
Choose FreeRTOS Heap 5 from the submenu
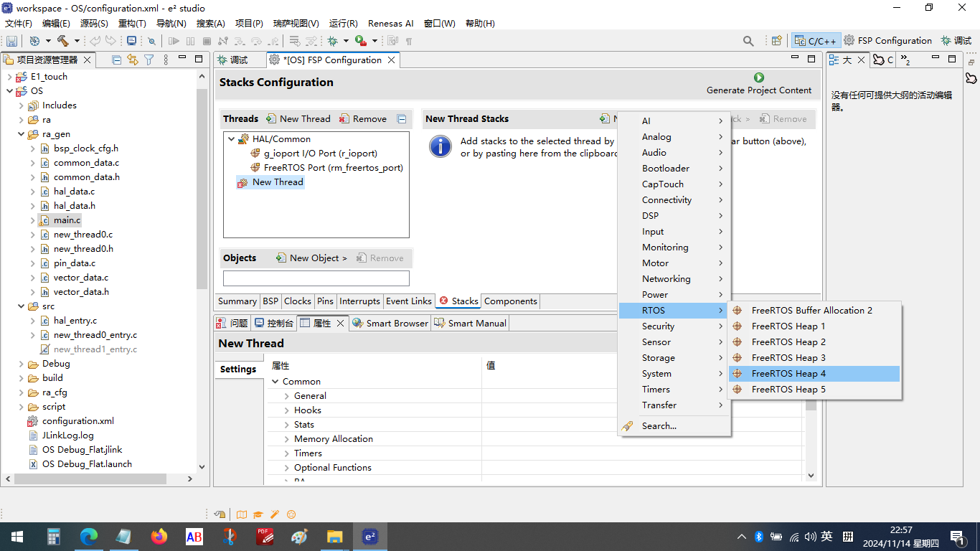pos(814,390)
